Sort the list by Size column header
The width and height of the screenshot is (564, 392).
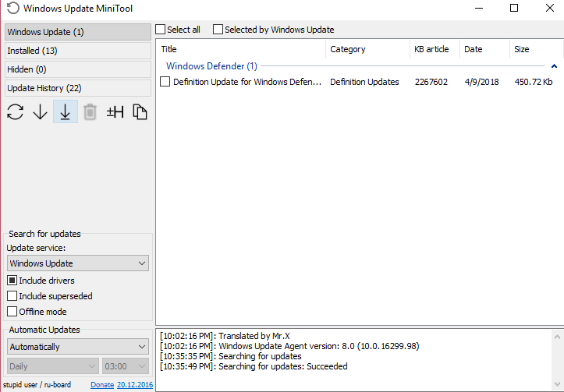click(522, 49)
